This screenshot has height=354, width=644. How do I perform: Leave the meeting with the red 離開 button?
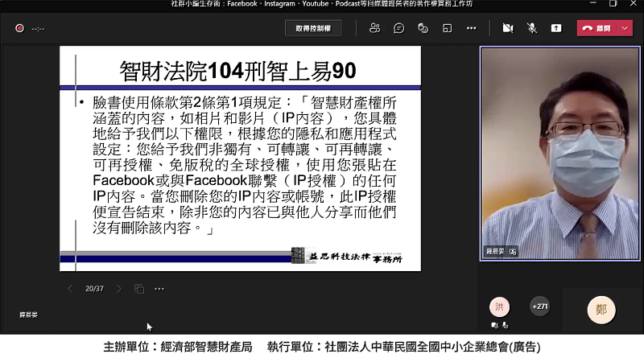(x=597, y=28)
